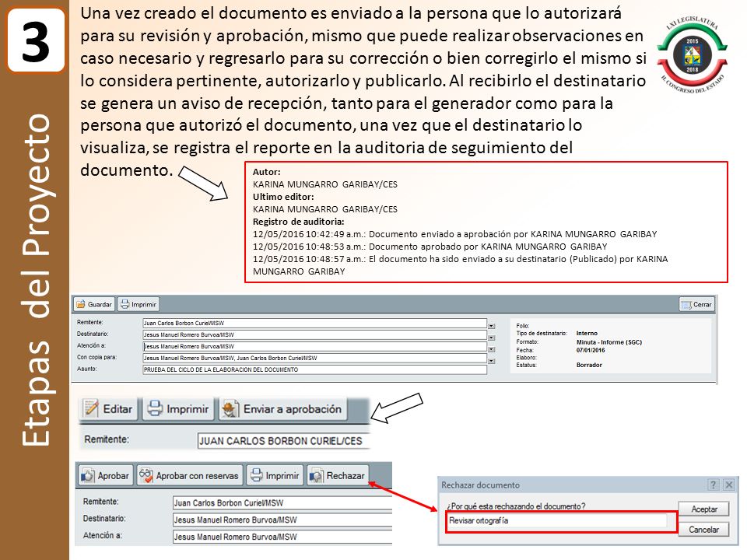Click the bottom Remitente field Juan Carlos Borbon Curiel/MSW
Screen dimensions: 747x560
tap(282, 503)
